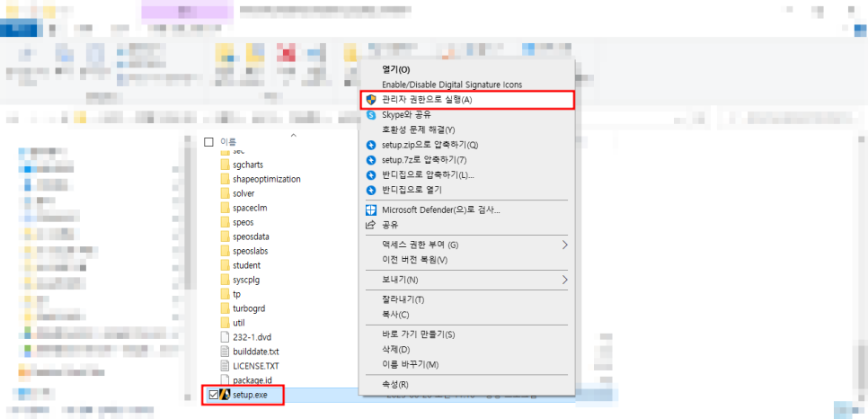Click the Microsoft Defender scan icon
This screenshot has width=868, height=419.
tap(371, 210)
